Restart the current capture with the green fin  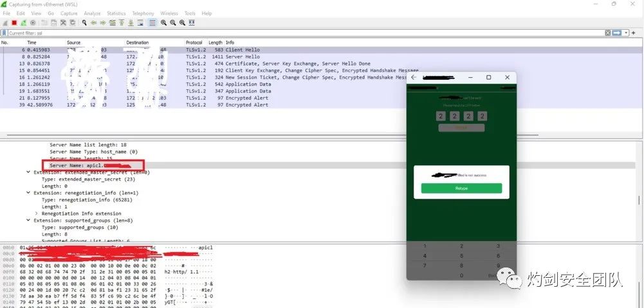click(23, 23)
